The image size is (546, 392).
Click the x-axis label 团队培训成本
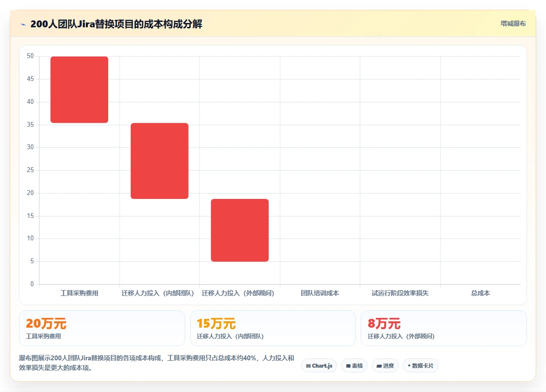(x=320, y=293)
